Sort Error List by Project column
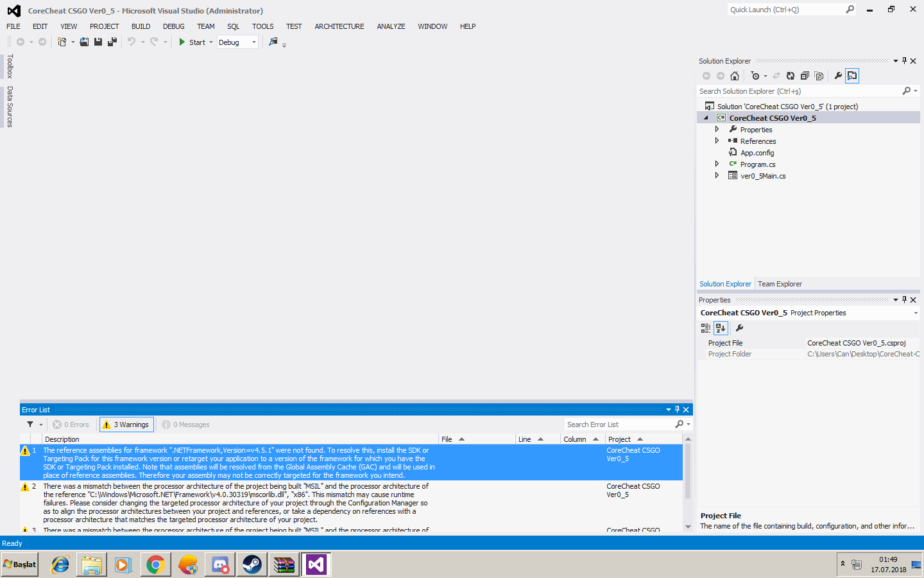 click(x=644, y=439)
